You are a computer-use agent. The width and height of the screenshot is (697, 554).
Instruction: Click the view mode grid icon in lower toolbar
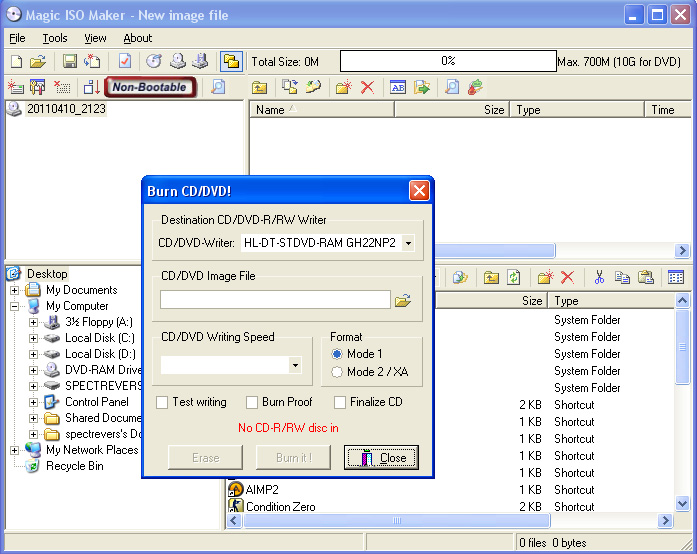pyautogui.click(x=676, y=277)
